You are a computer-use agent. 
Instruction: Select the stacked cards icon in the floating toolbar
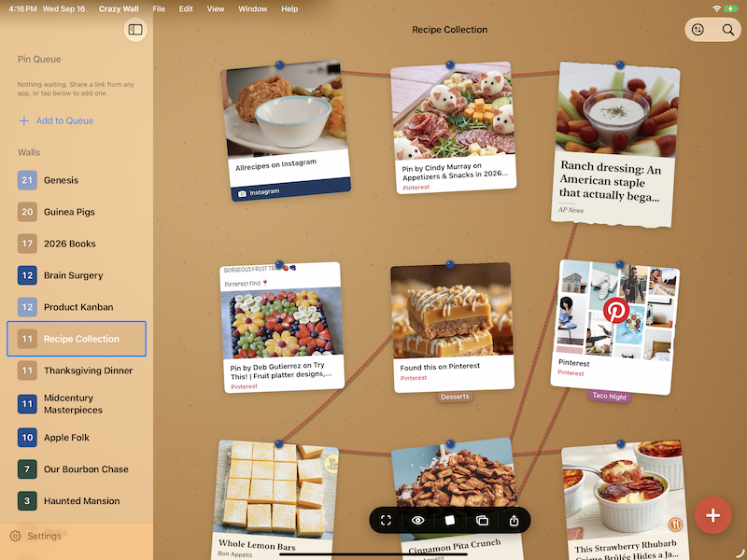(x=482, y=520)
